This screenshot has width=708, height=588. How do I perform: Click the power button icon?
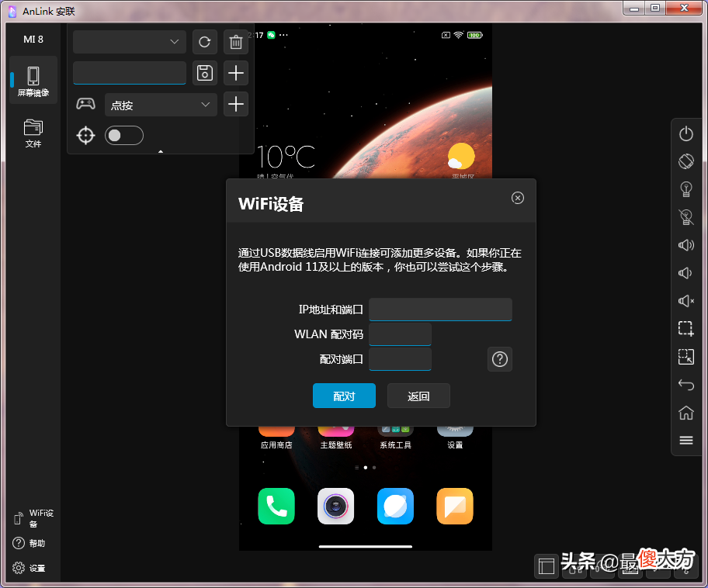click(686, 133)
